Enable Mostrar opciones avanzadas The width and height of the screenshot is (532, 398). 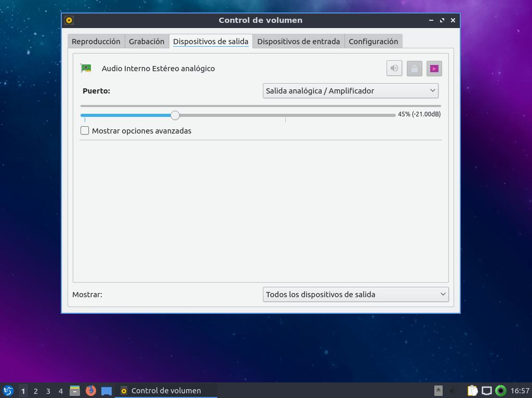tap(85, 130)
